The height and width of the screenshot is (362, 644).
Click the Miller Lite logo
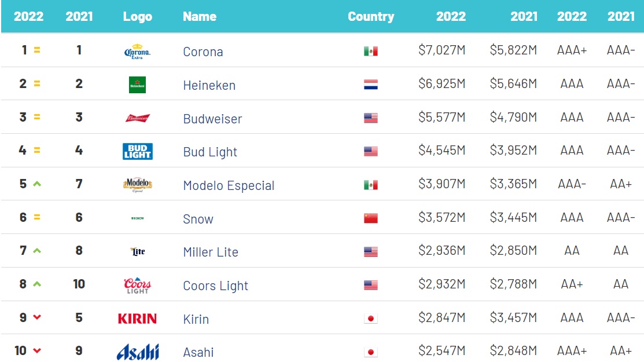138,251
